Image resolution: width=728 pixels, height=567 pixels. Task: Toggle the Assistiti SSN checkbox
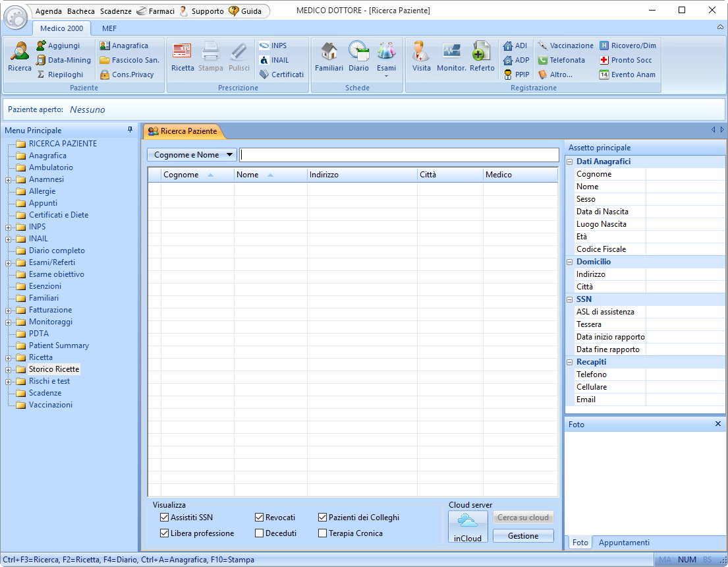tap(164, 518)
